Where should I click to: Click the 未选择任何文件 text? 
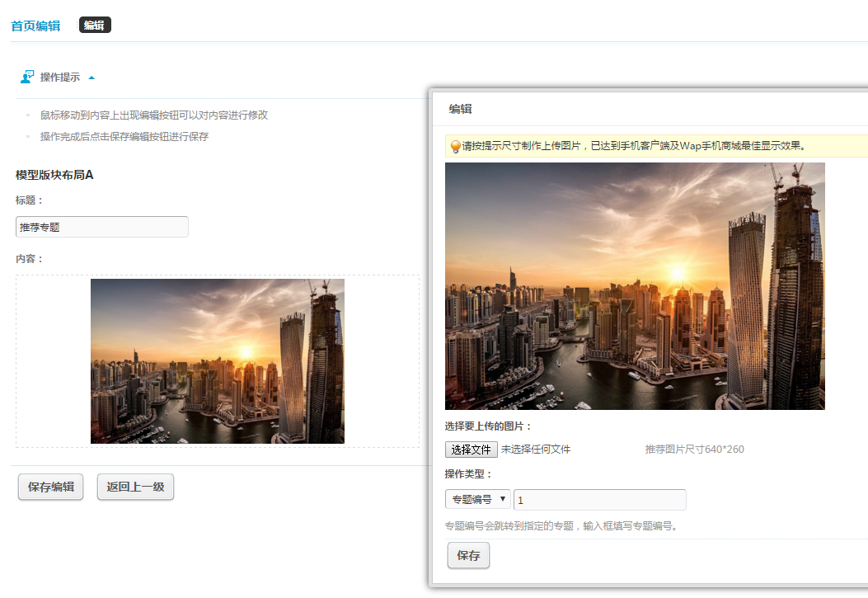(535, 449)
